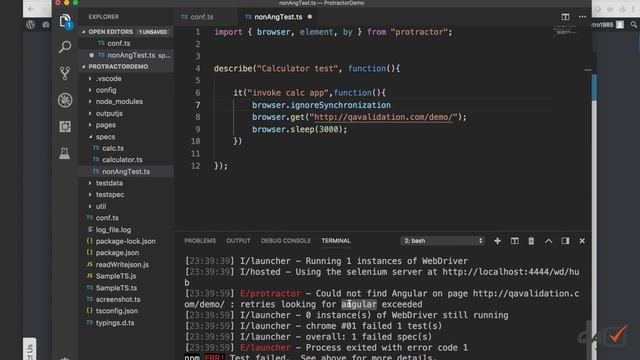The height and width of the screenshot is (360, 640).
Task: Open the Extensions view in activity bar
Action: tap(65, 127)
